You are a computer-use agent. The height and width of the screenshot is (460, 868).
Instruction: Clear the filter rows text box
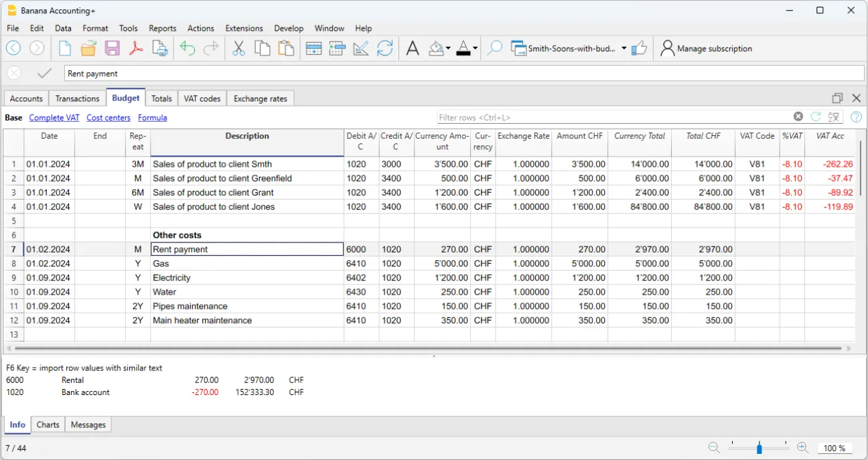pyautogui.click(x=798, y=117)
